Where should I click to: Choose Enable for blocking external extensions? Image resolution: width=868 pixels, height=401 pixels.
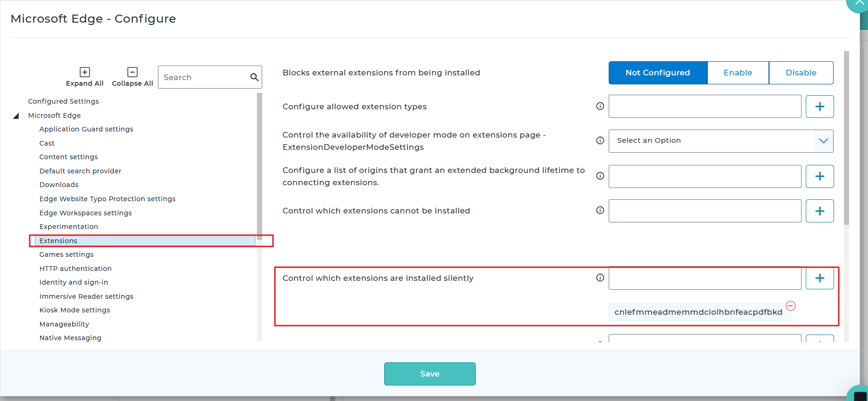(x=738, y=73)
